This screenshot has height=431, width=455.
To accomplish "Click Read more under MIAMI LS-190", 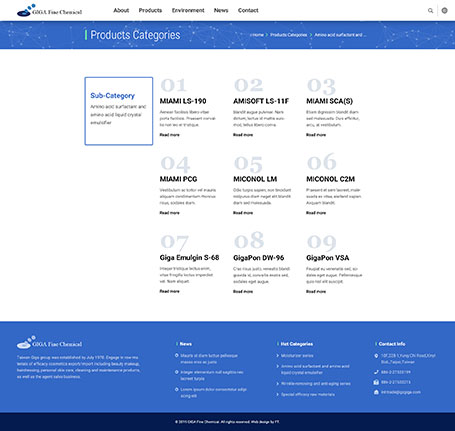I will [169, 135].
